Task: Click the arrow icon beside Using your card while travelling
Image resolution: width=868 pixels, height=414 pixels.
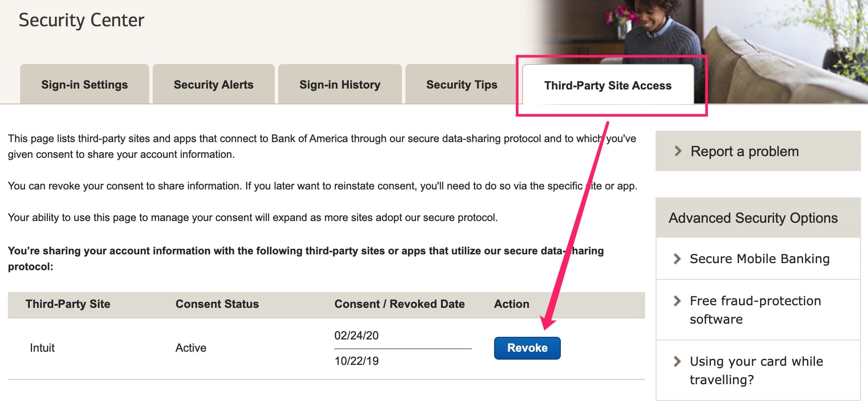Action: pos(677,361)
